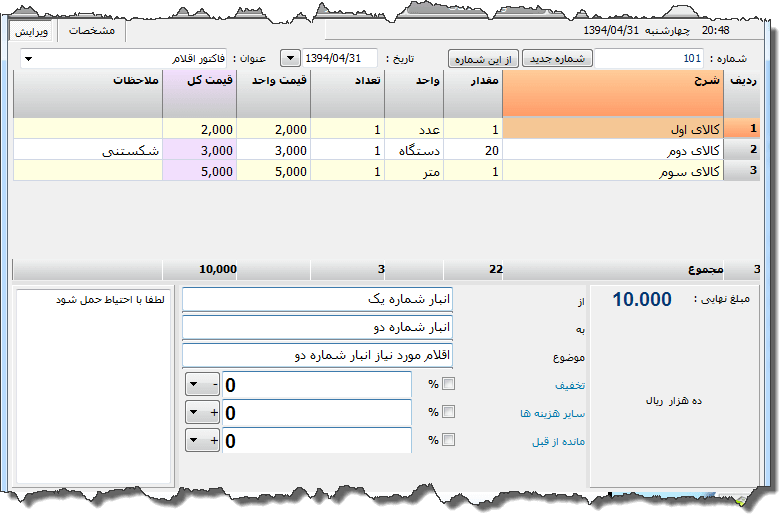The height and width of the screenshot is (514, 779).
Task: Select row number 3 header
Action: (742, 171)
